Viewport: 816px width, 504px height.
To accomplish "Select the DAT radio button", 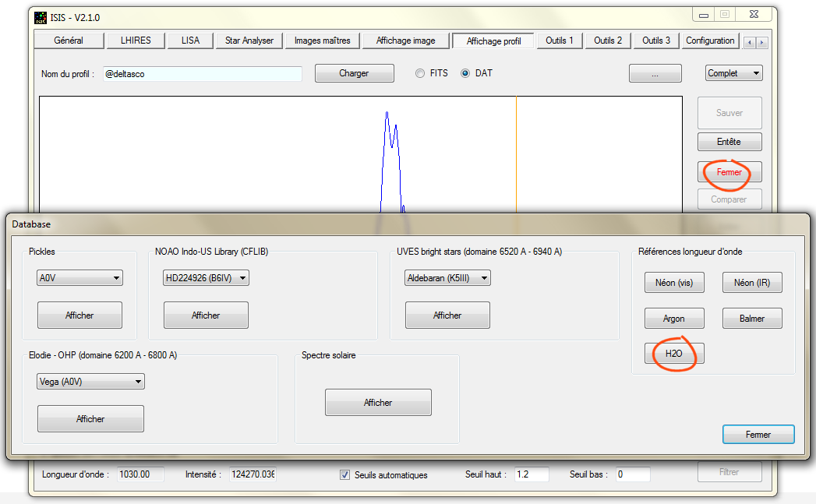I will (x=465, y=73).
